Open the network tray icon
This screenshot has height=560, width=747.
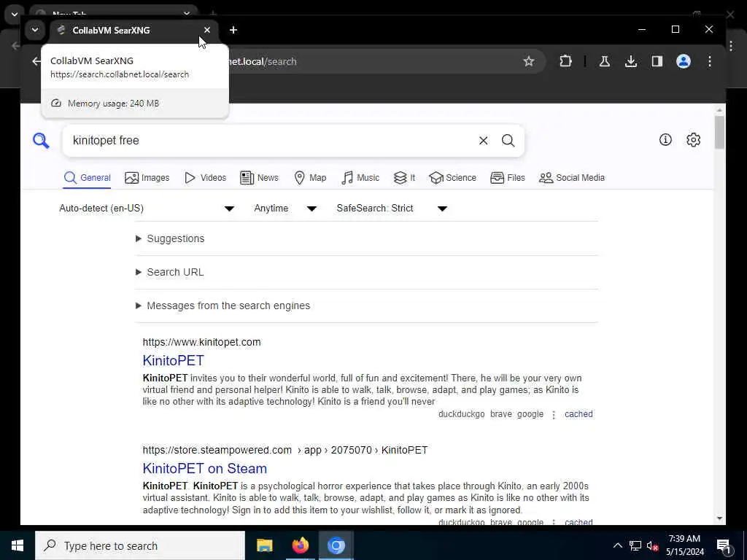coord(635,545)
